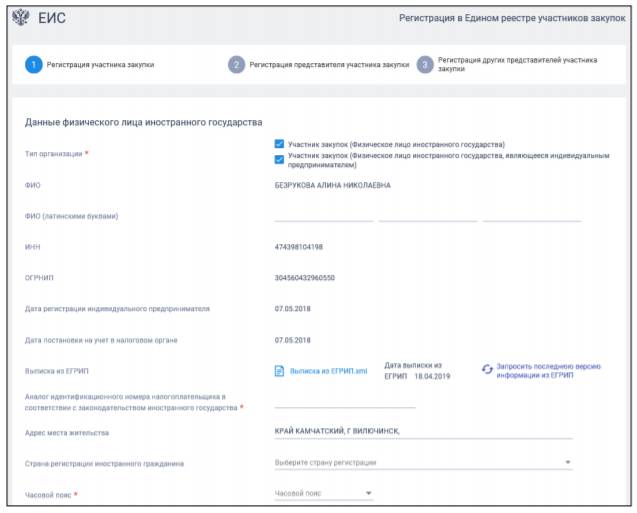637x513 pixels.
Task: Click the country dropdown arrow
Action: (x=568, y=462)
